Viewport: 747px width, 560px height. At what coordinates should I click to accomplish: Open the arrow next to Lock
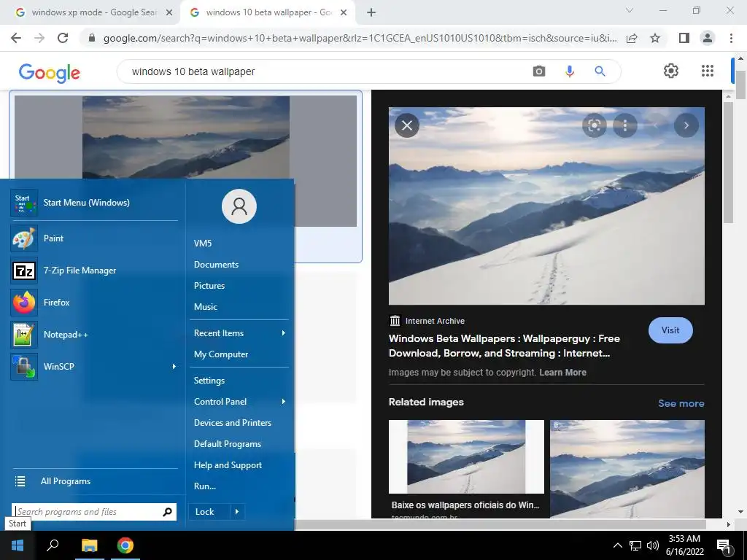tap(237, 512)
